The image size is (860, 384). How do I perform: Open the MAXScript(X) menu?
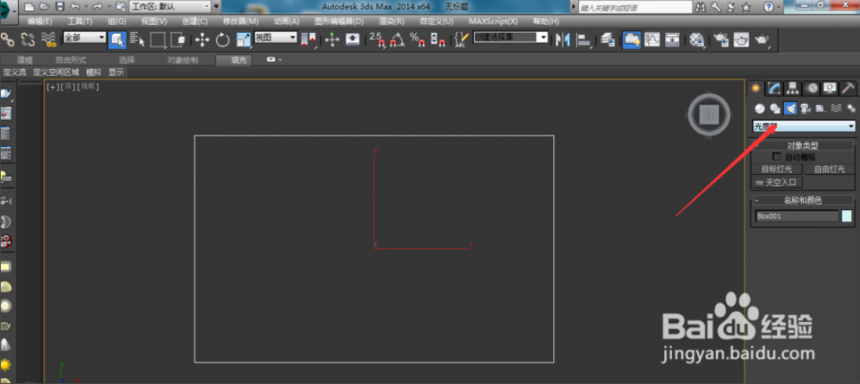(493, 21)
